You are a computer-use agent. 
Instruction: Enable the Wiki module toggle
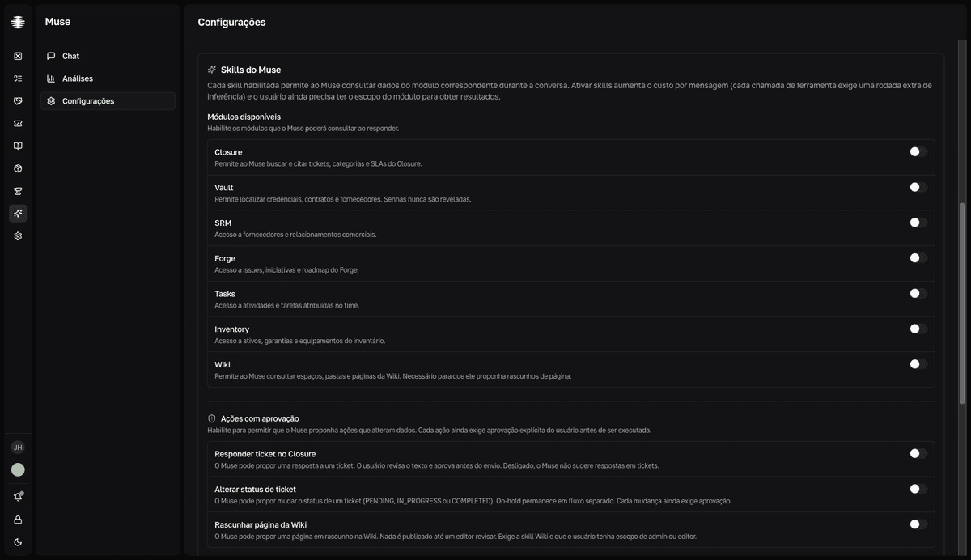[x=918, y=364]
